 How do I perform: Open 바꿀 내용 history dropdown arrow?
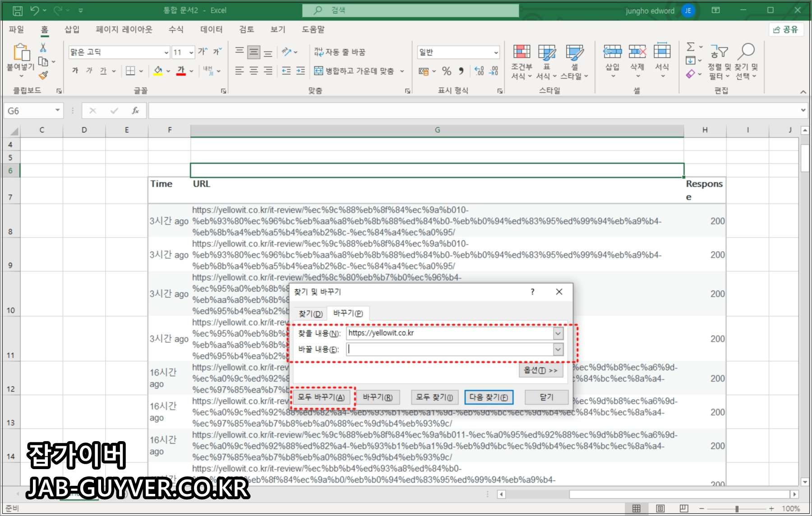click(x=558, y=350)
